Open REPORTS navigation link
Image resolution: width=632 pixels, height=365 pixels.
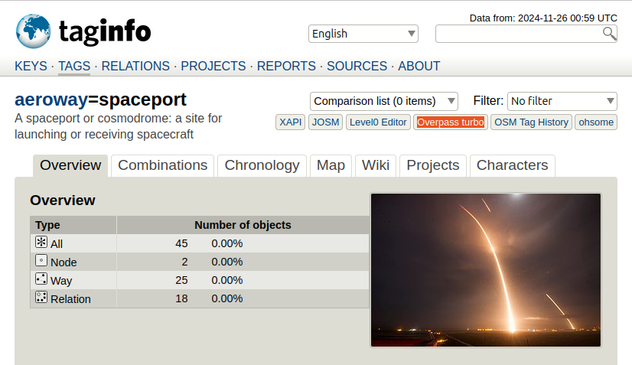[x=286, y=66]
